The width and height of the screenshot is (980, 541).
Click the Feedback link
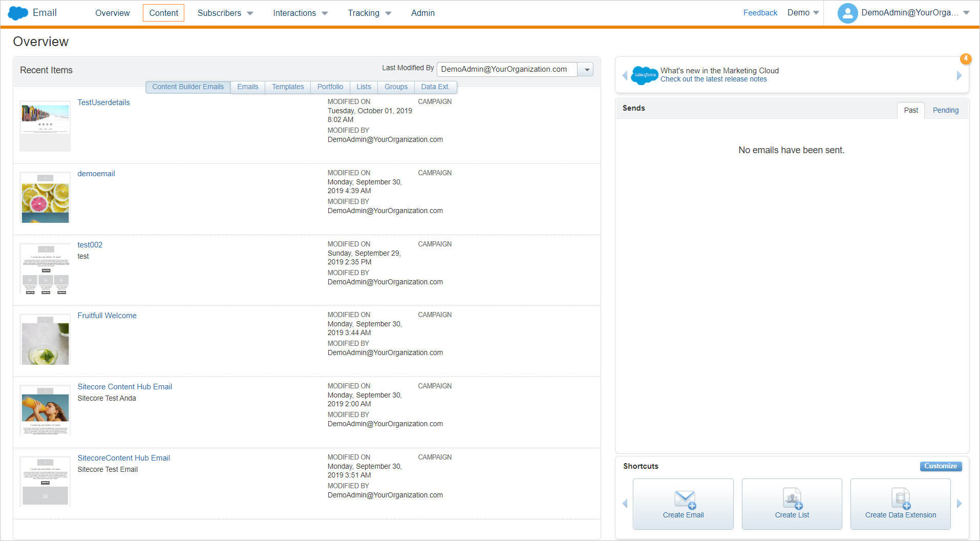click(760, 12)
